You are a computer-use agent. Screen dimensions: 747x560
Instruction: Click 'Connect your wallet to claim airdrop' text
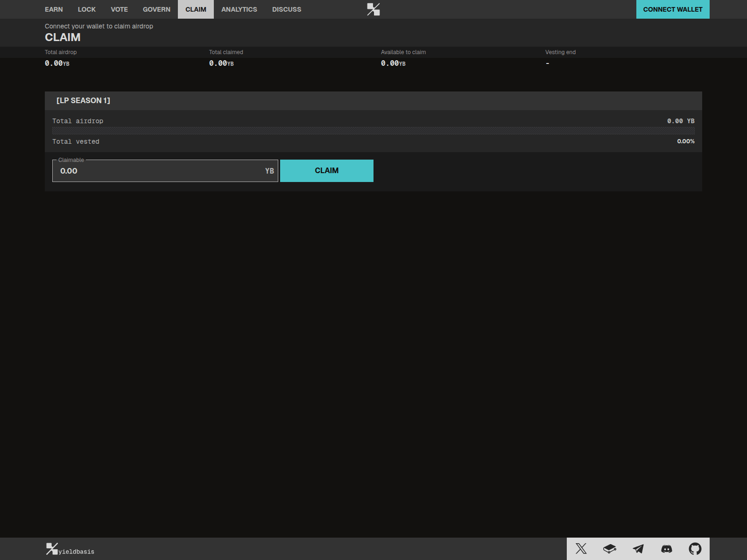99,26
